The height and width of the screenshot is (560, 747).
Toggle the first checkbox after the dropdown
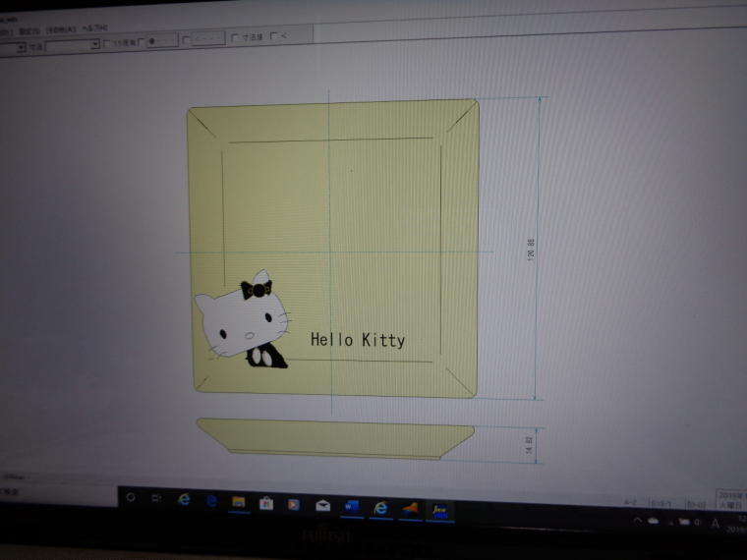107,43
